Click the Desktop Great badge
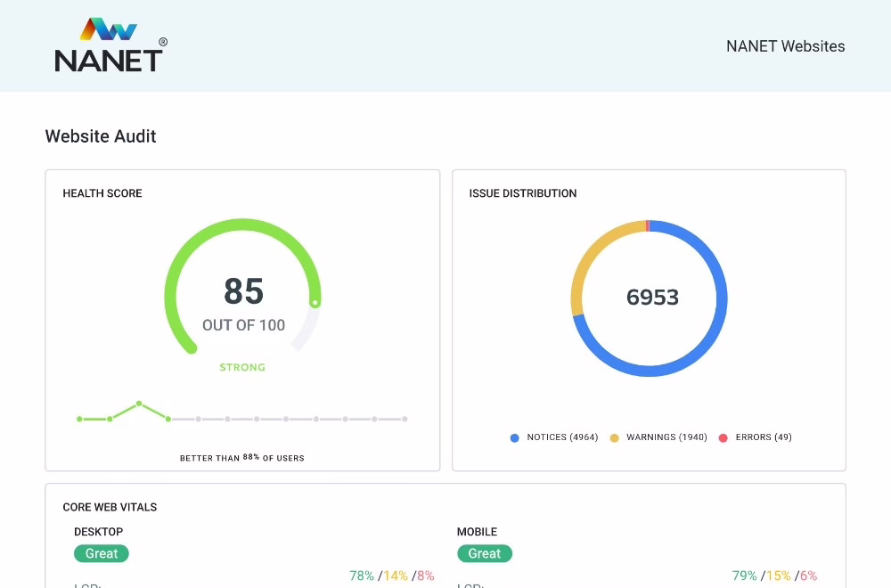The width and height of the screenshot is (891, 588). coord(102,553)
